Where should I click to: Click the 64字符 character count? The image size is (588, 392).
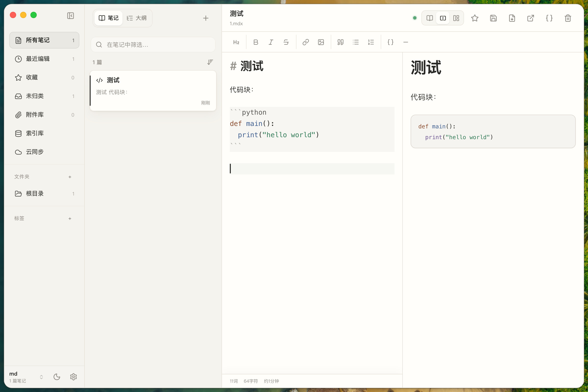click(x=251, y=381)
